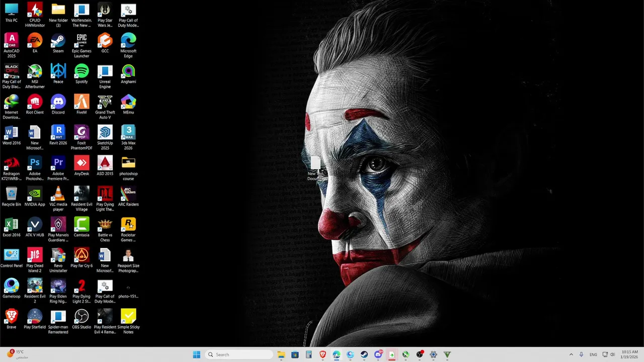Select the Peace desktop shortcut

click(58, 74)
